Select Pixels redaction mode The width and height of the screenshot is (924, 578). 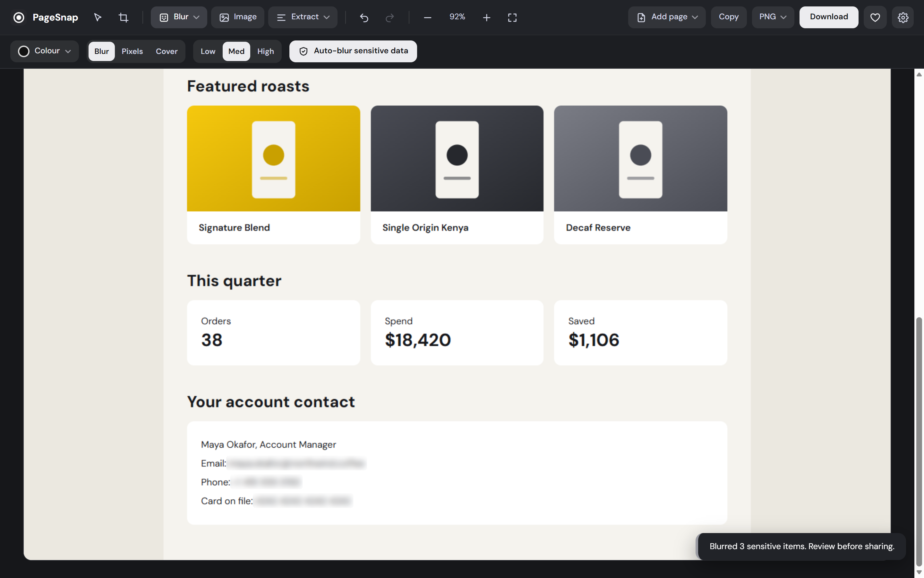(x=132, y=51)
